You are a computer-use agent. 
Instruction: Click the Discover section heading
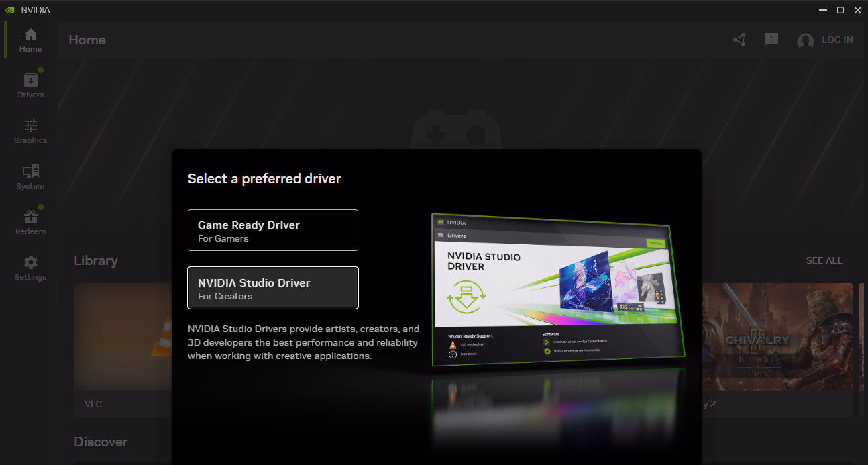[x=101, y=442]
